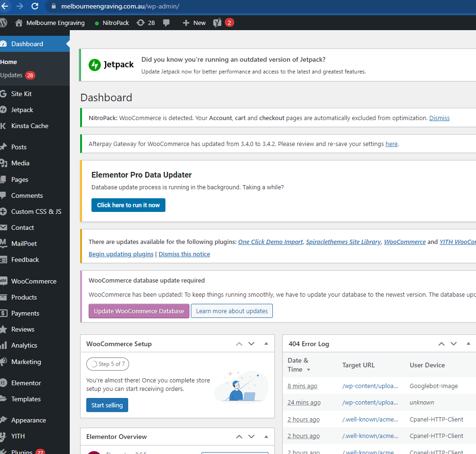This screenshot has height=454, width=476.
Task: Open updates icon showing 28 in admin bar
Action: tap(146, 23)
